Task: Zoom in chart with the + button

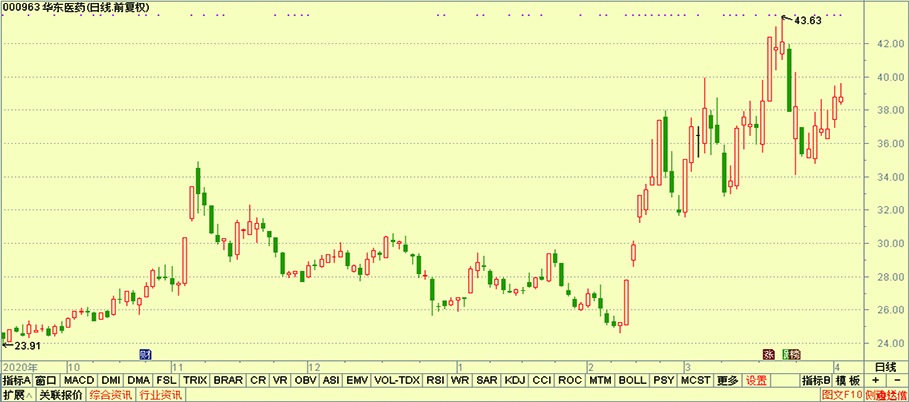Action: (875, 381)
